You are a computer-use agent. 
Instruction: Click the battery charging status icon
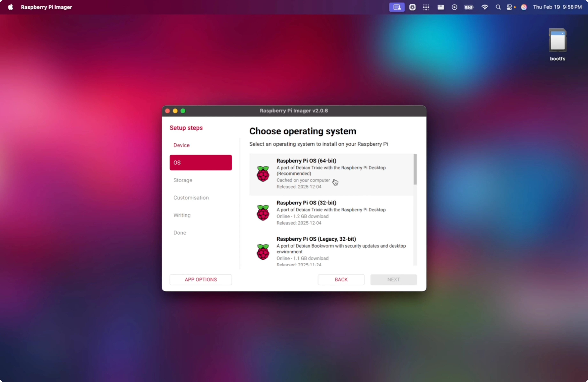pyautogui.click(x=469, y=7)
